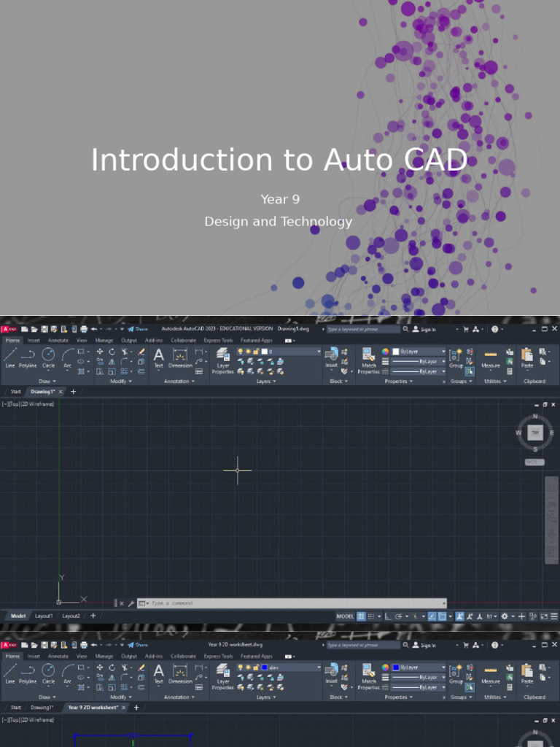This screenshot has height=747, width=560.
Task: Open the View tab in Drawing1 window
Action: 82,340
